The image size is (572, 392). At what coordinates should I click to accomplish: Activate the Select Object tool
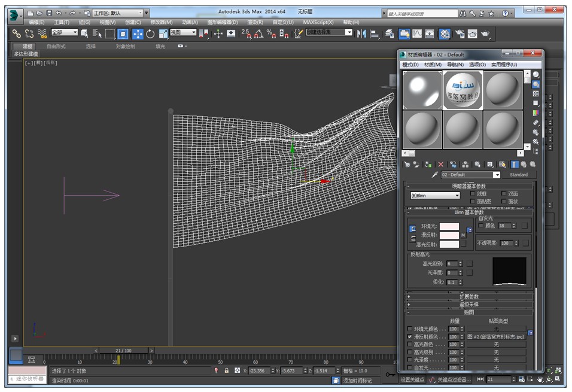tap(84, 34)
